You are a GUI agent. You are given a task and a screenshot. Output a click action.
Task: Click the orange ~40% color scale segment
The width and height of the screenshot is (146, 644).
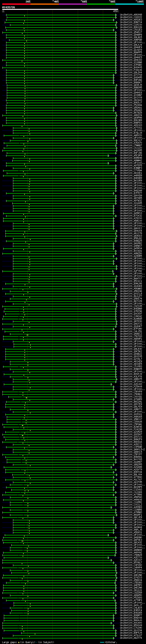pos(45,4)
